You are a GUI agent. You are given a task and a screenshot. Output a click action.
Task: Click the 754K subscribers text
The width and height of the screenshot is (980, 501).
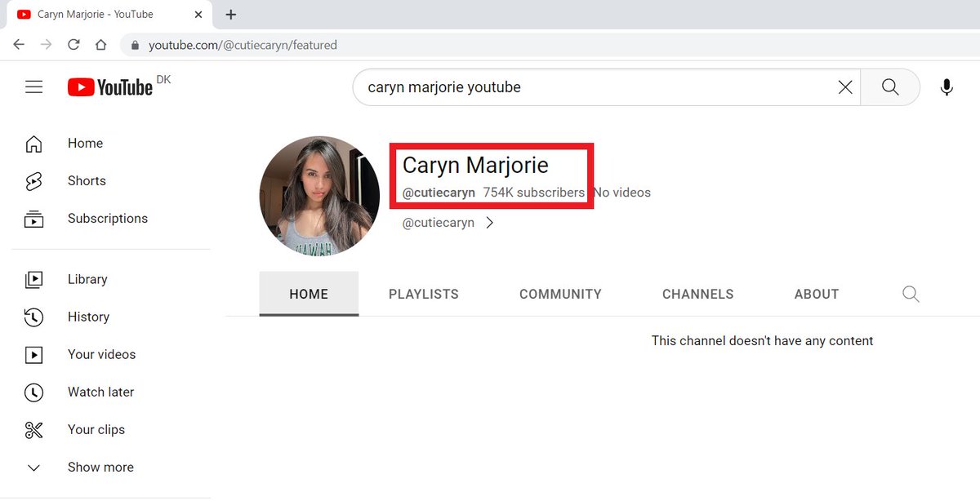(x=534, y=193)
